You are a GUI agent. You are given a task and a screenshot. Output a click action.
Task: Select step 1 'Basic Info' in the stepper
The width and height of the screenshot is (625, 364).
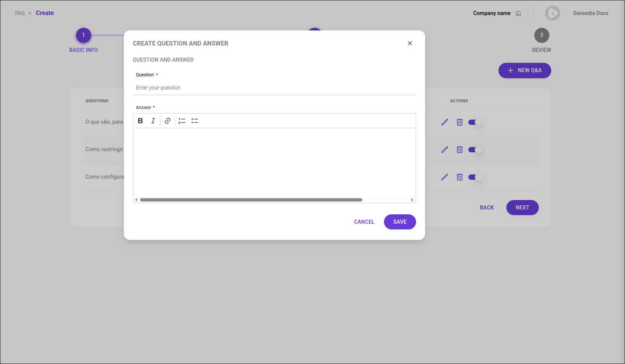pyautogui.click(x=83, y=35)
